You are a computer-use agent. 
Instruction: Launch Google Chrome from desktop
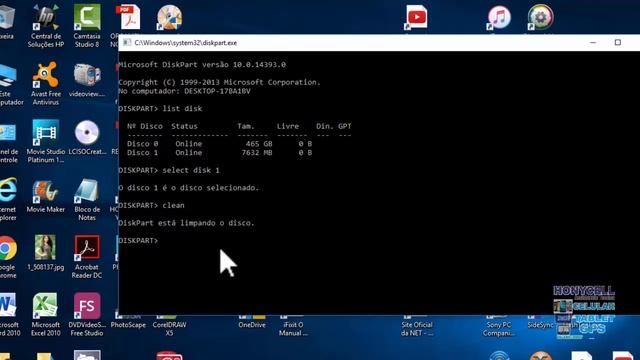pos(8,257)
